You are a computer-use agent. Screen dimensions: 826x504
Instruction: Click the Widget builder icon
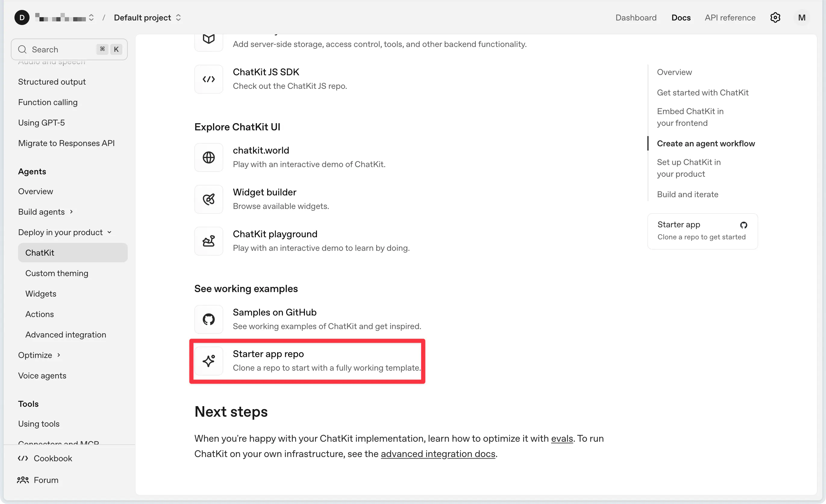click(x=208, y=199)
